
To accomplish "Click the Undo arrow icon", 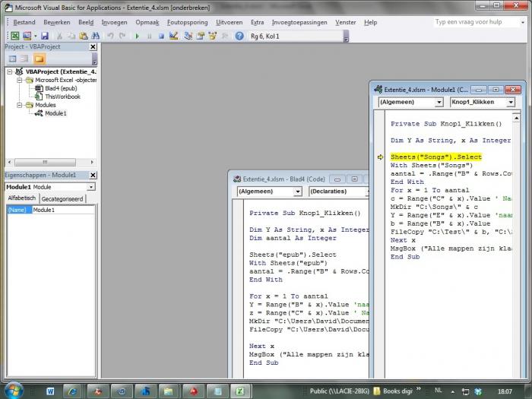I will pyautogui.click(x=110, y=36).
